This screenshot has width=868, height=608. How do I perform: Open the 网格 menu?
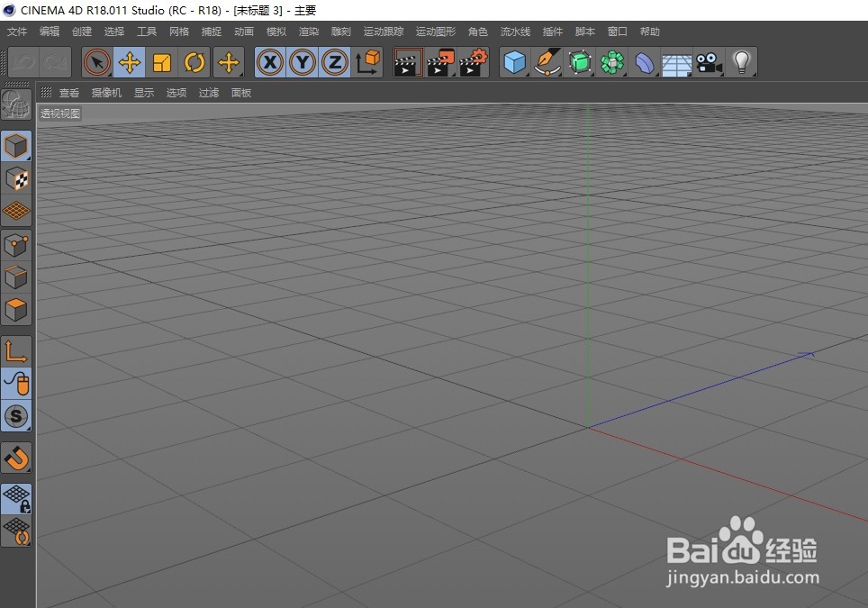[179, 32]
